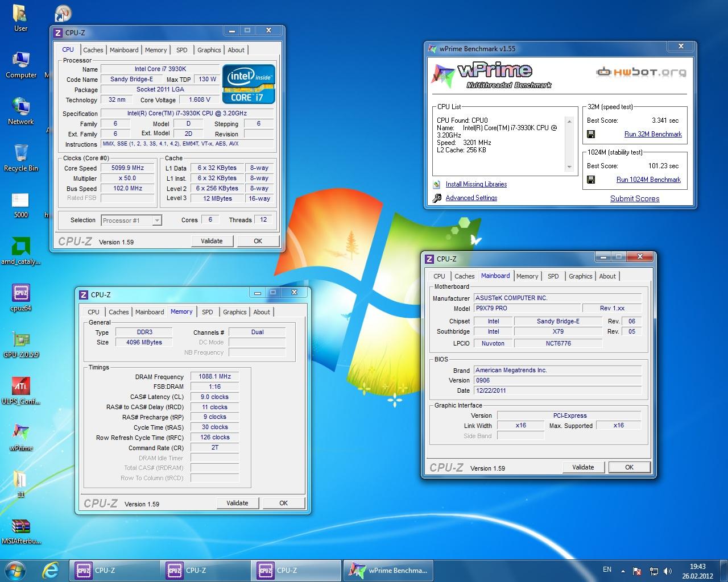Click Run 32M Benchmark link
Image resolution: width=728 pixels, height=582 pixels.
click(x=653, y=134)
